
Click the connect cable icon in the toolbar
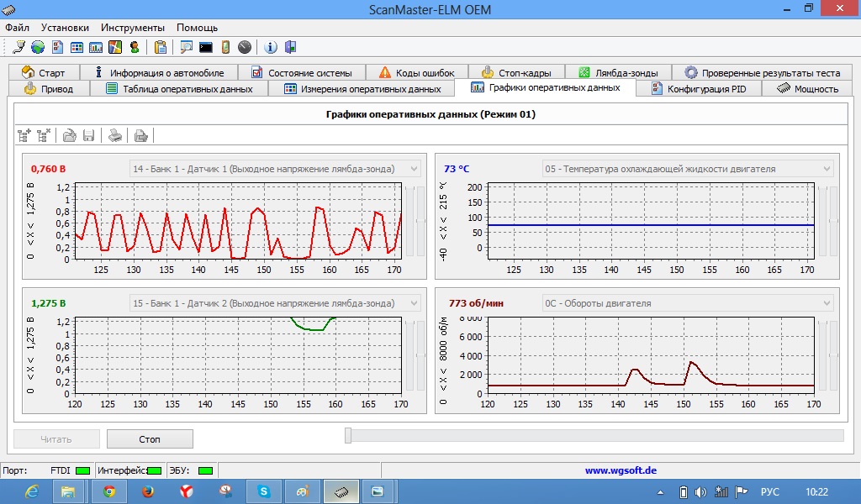[x=18, y=47]
